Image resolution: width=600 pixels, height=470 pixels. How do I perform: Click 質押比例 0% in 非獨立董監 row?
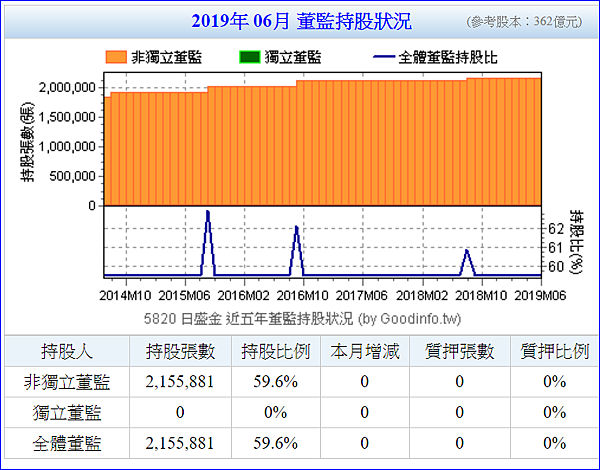pos(554,382)
